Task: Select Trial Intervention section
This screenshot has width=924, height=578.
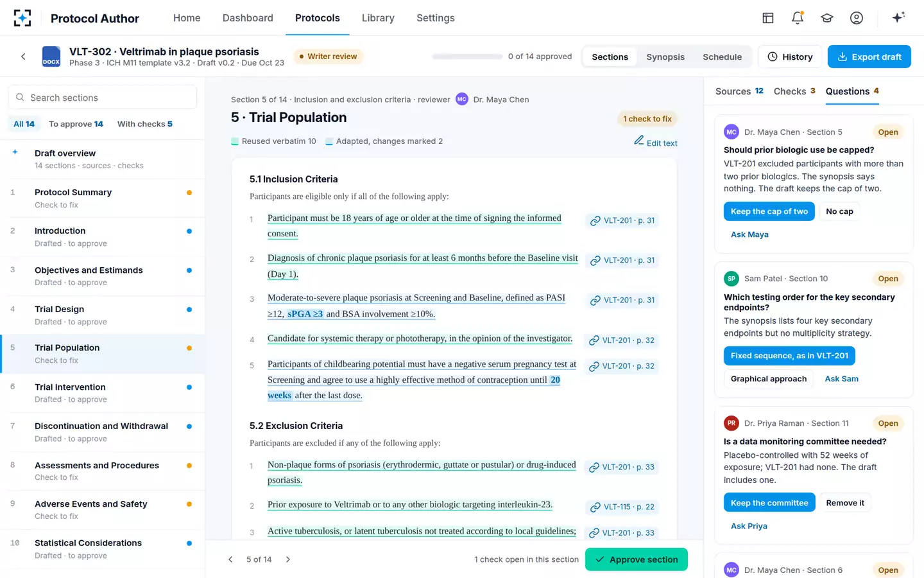Action: [103, 393]
